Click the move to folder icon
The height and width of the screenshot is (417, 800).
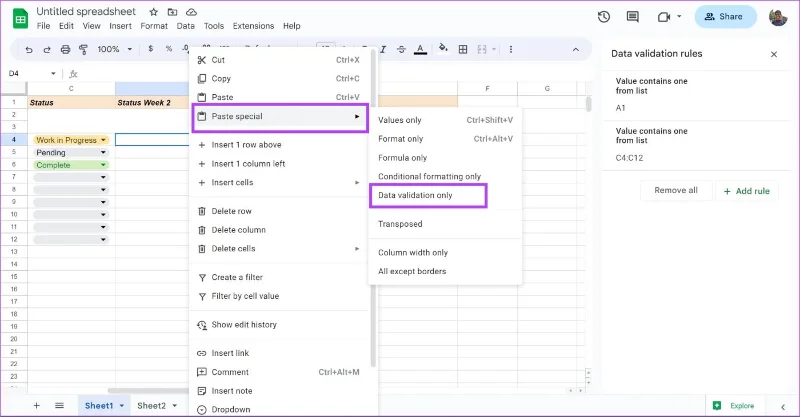[x=172, y=12]
